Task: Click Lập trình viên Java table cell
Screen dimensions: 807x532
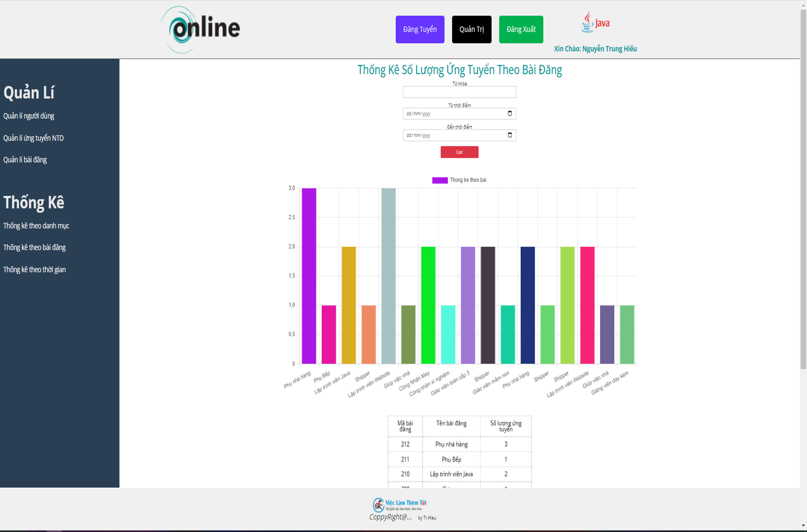Action: tap(451, 474)
